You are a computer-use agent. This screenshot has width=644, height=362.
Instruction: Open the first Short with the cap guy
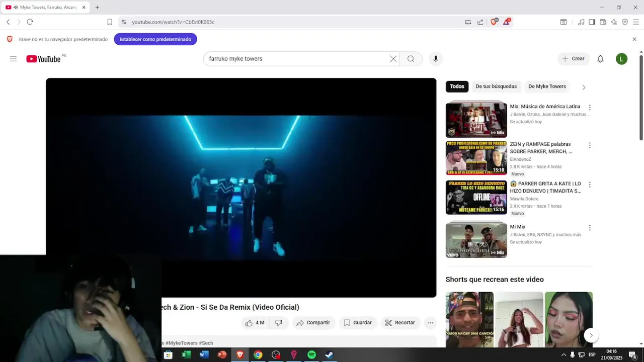point(469,319)
